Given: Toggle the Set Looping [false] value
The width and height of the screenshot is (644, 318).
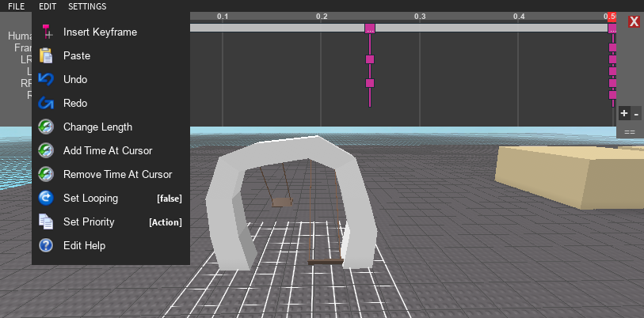Looking at the screenshot, I should point(170,199).
